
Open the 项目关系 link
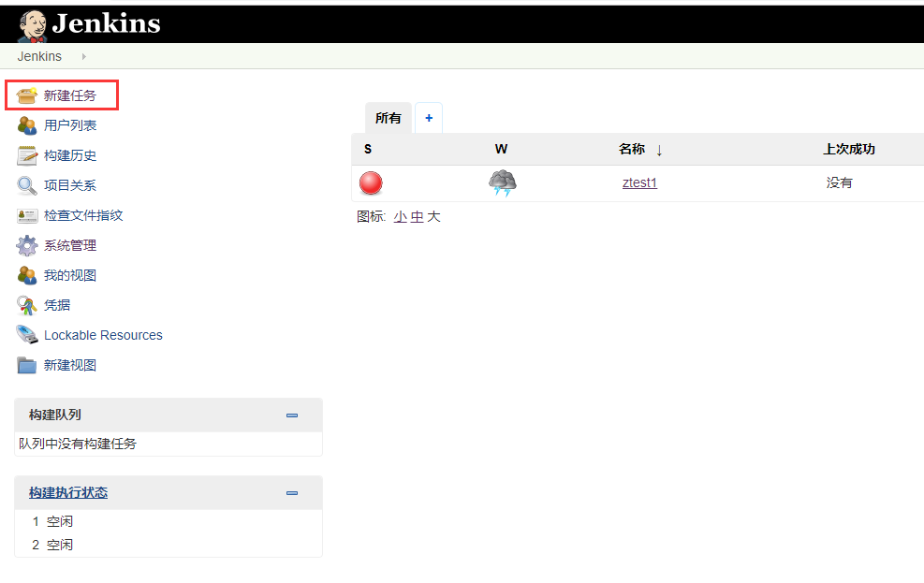point(70,185)
